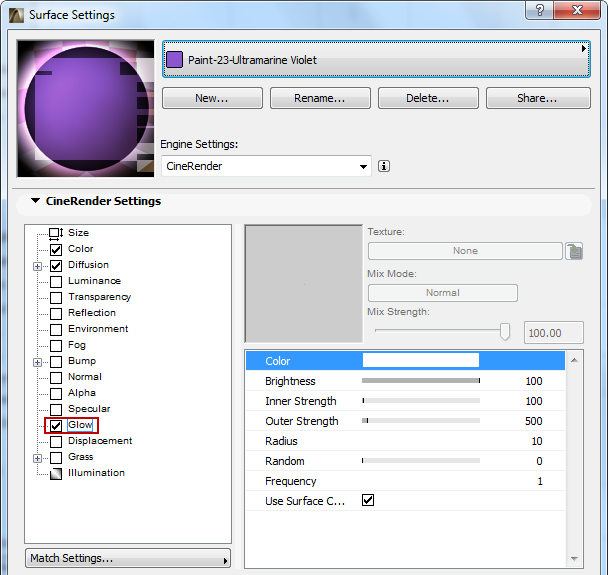Image resolution: width=608 pixels, height=575 pixels.
Task: Click the Share... button
Action: (x=538, y=98)
